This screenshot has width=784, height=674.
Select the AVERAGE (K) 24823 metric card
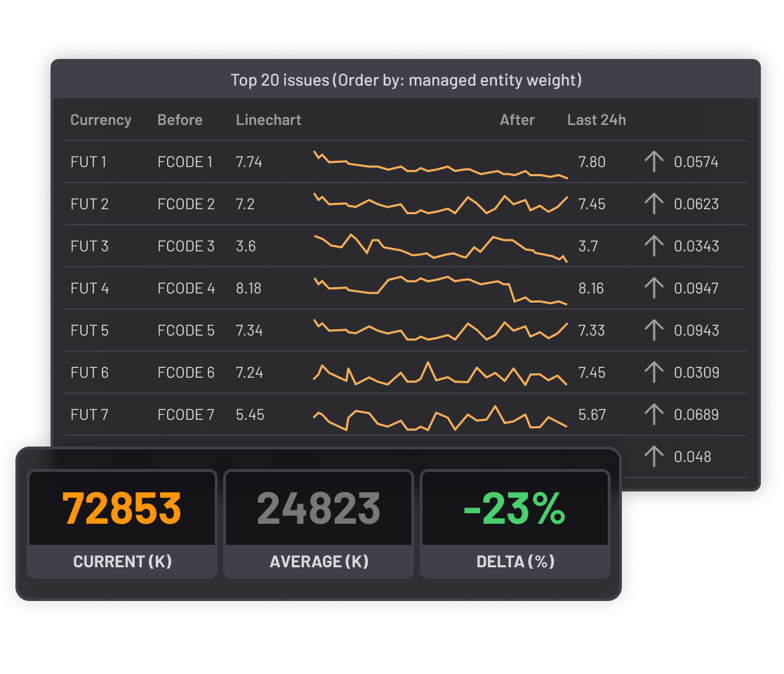pyautogui.click(x=319, y=524)
